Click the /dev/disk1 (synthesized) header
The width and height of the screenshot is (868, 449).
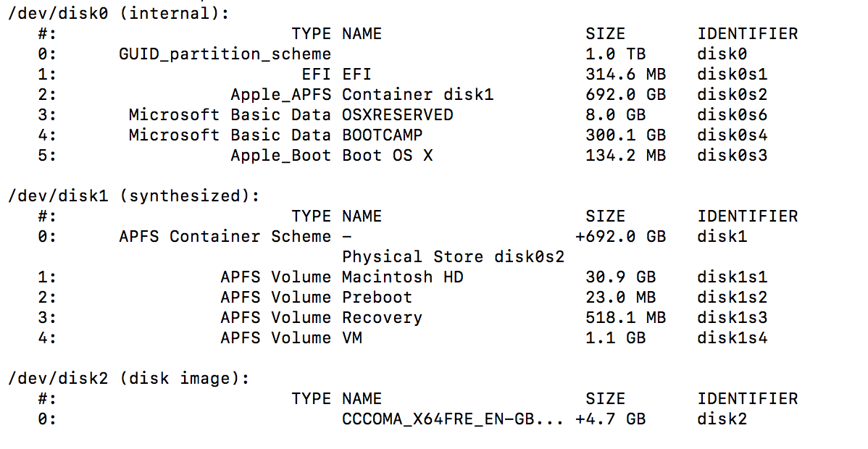(133, 196)
